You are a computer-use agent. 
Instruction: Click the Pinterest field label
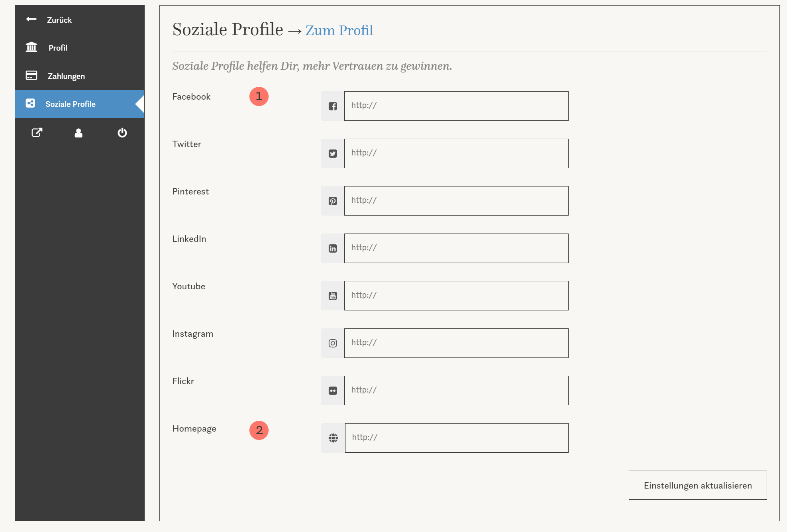click(190, 191)
